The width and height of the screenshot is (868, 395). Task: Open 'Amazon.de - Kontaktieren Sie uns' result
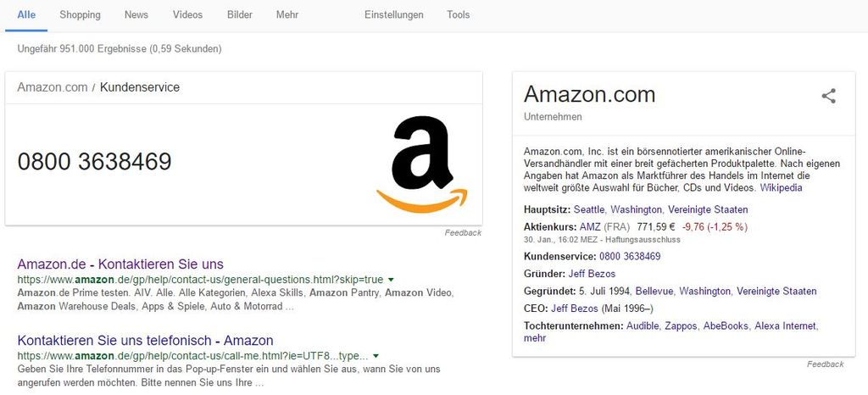tap(120, 264)
